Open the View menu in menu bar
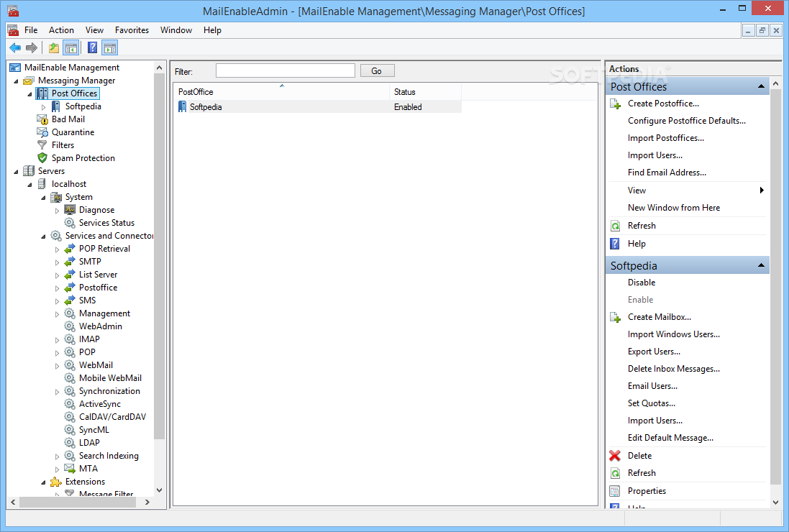789x532 pixels. (x=94, y=30)
